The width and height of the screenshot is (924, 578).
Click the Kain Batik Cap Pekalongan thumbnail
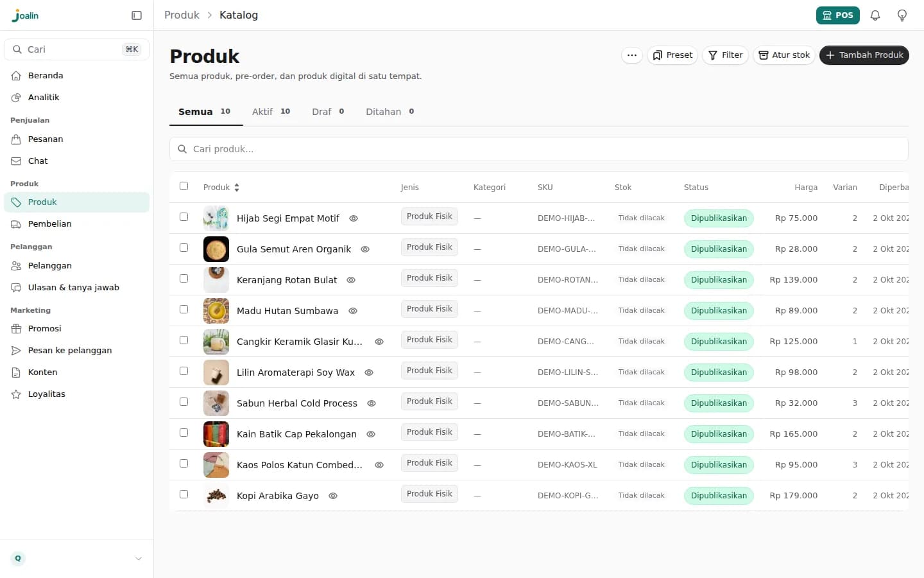(216, 434)
